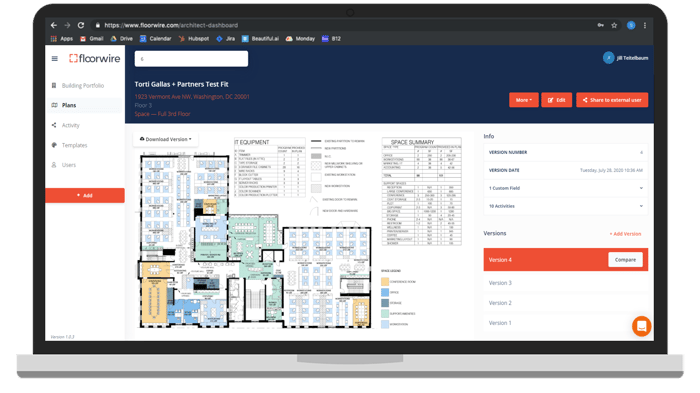700x393 pixels.
Task: Go back using browser back arrow
Action: pos(54,25)
